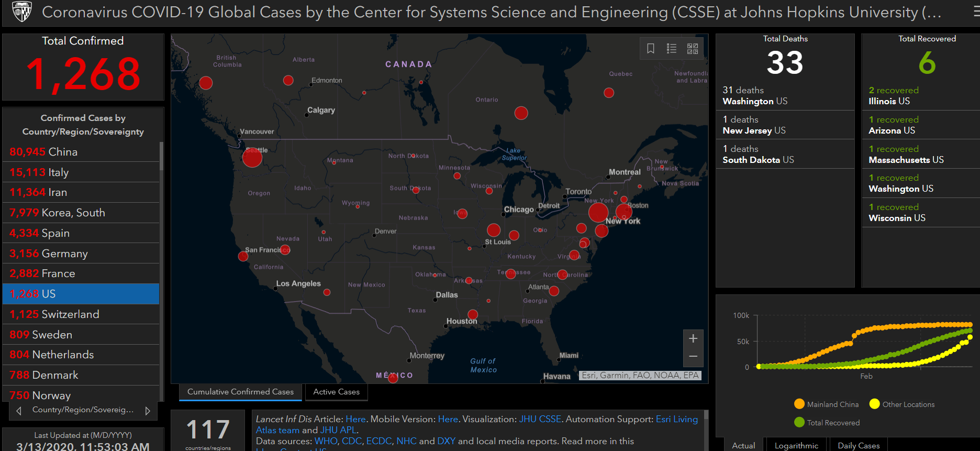This screenshot has height=451, width=980.
Task: Open the WHO data source link
Action: pos(326,441)
